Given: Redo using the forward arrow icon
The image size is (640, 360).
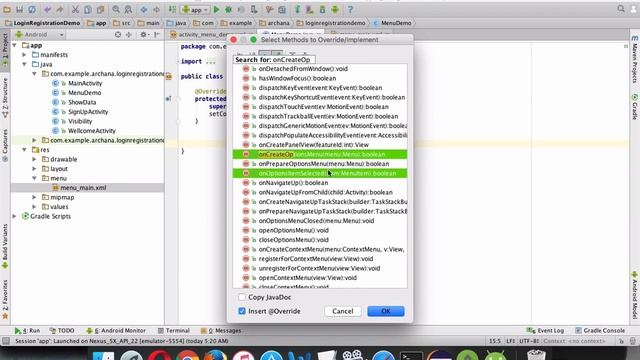Looking at the screenshot, I should coord(60,9).
